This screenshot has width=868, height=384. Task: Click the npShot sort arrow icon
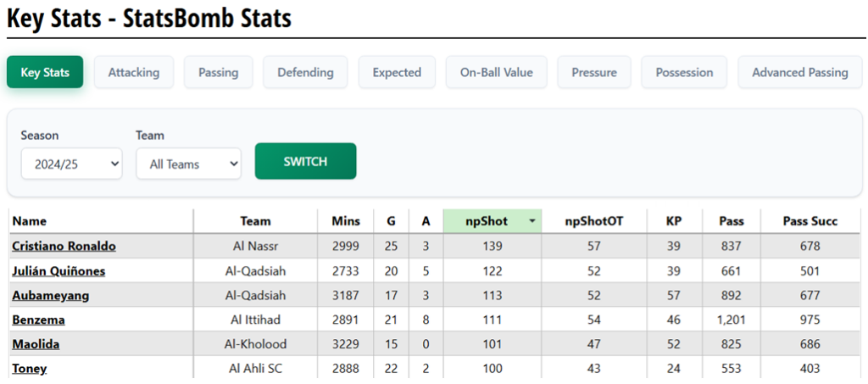(x=531, y=222)
